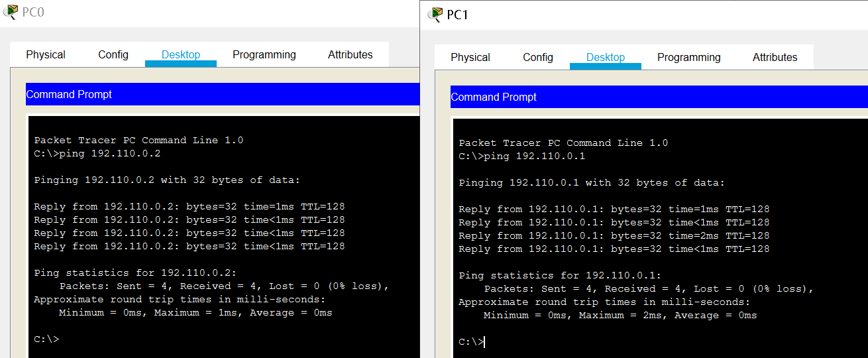Click the PC1 window title text
Screen dimensions: 868x358
pos(458,15)
